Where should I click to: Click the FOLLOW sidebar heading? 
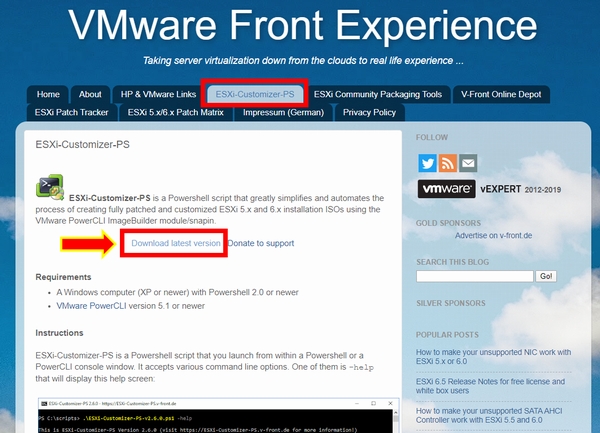[x=432, y=137]
